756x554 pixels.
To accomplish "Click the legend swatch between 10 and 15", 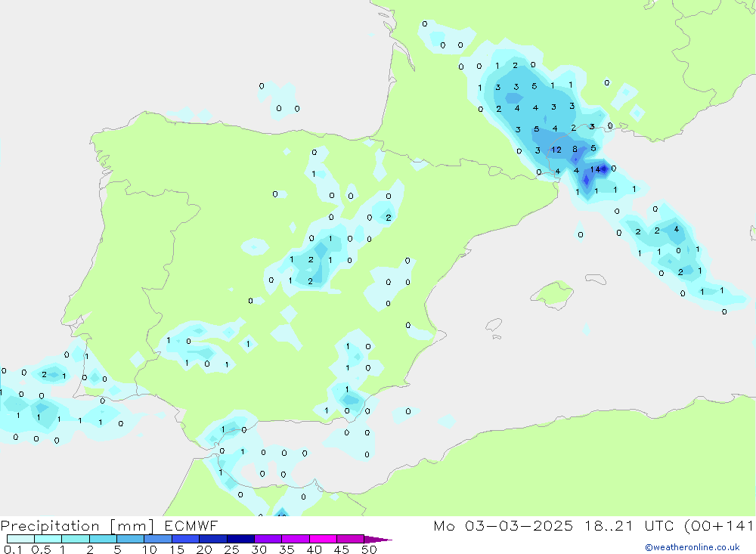I will (158, 539).
